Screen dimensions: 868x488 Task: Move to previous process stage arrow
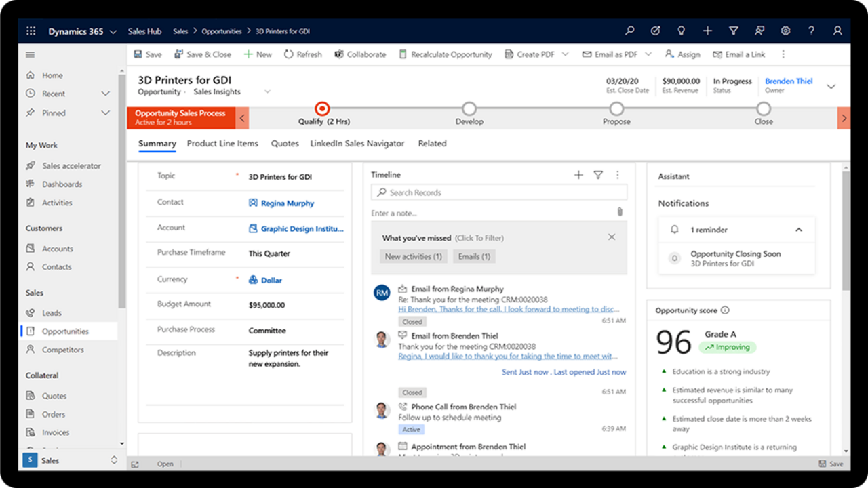[242, 119]
